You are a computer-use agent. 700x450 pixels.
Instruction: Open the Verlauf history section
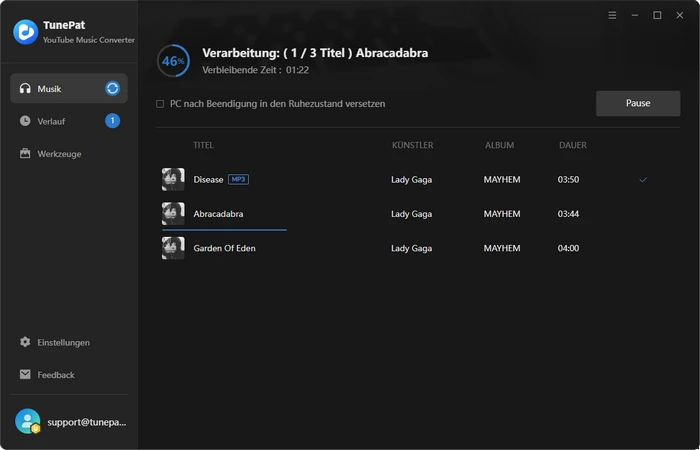point(69,121)
